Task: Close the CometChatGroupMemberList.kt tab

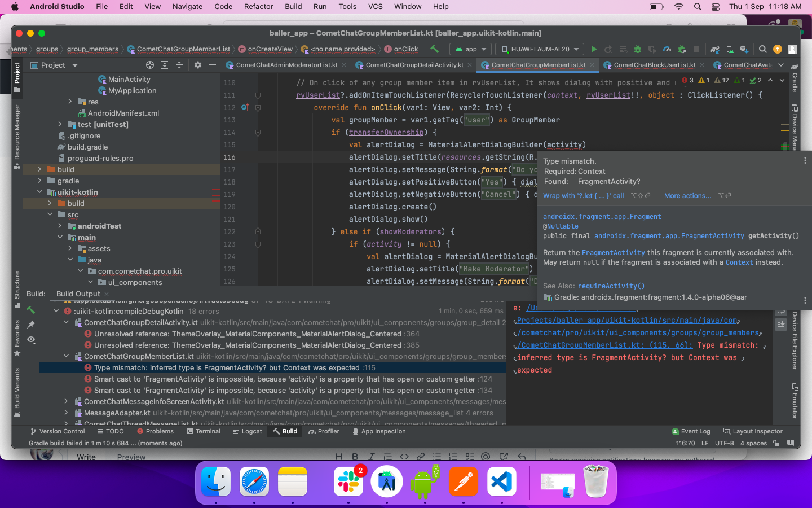Action: [x=592, y=65]
